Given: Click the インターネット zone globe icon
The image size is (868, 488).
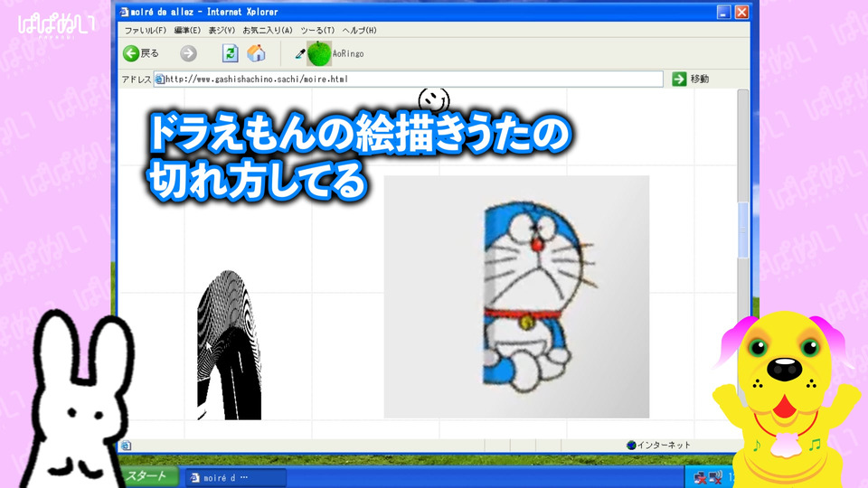Looking at the screenshot, I should [x=631, y=445].
